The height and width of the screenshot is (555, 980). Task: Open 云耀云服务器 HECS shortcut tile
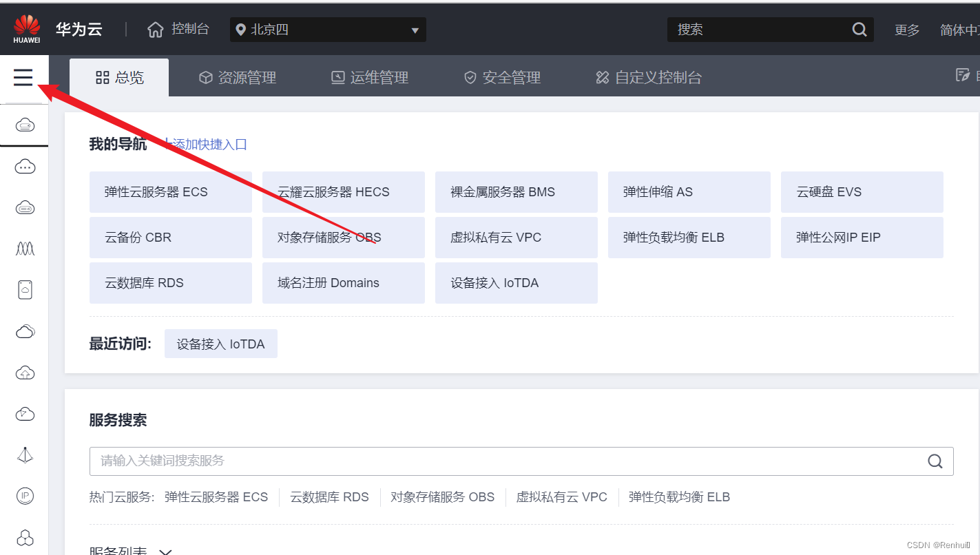(344, 192)
